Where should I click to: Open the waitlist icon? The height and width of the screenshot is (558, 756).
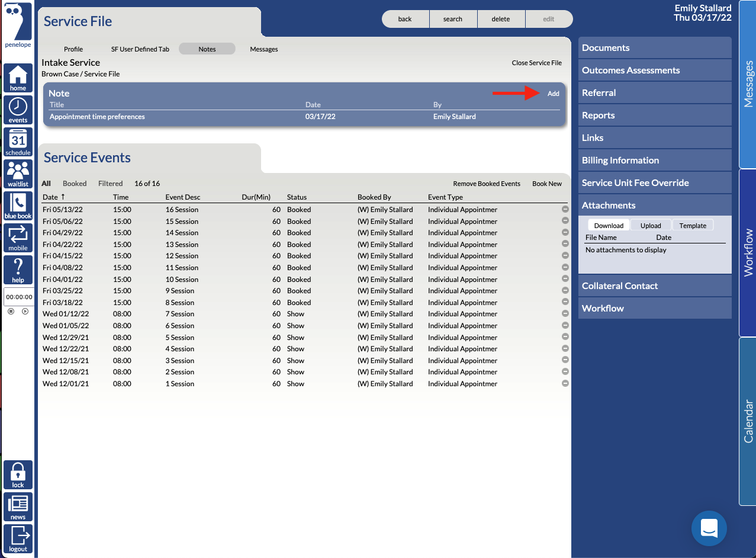coord(18,174)
